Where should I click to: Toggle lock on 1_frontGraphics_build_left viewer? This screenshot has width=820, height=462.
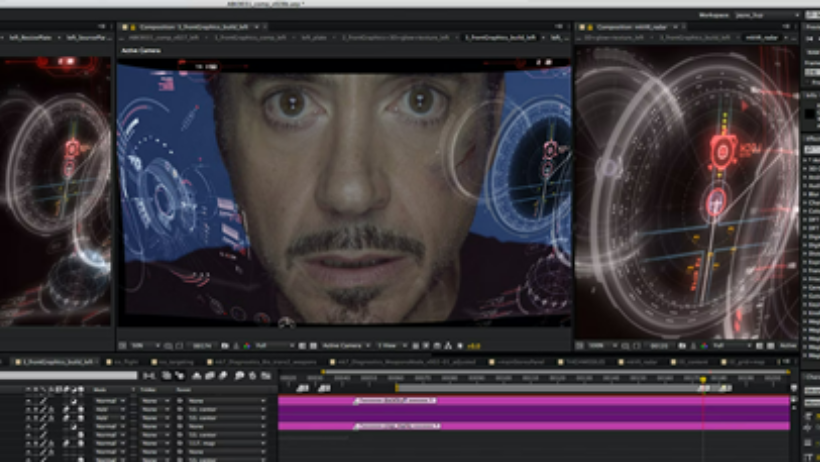(x=133, y=27)
